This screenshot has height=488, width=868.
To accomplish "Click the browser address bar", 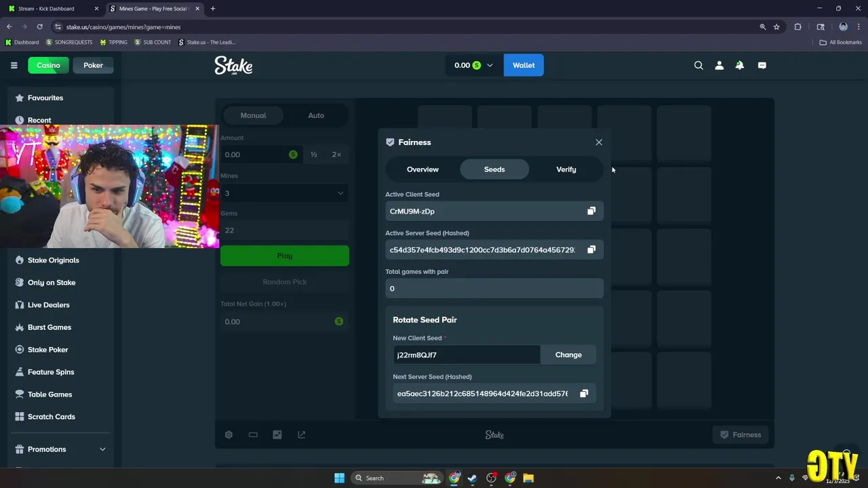I will (x=407, y=27).
